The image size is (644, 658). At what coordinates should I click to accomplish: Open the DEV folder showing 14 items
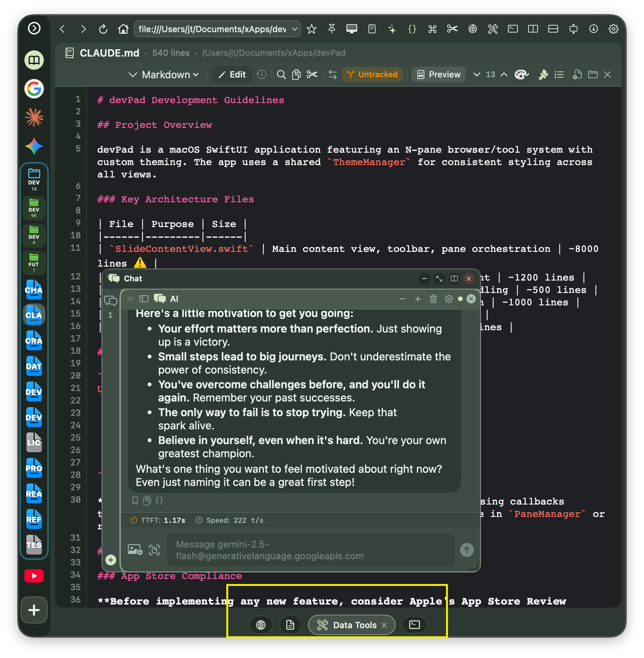(x=34, y=179)
